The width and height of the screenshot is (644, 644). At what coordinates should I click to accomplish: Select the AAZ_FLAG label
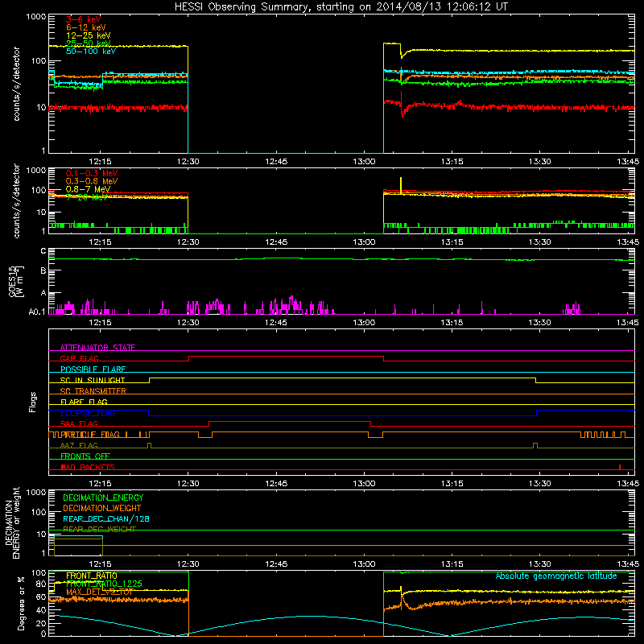point(79,445)
